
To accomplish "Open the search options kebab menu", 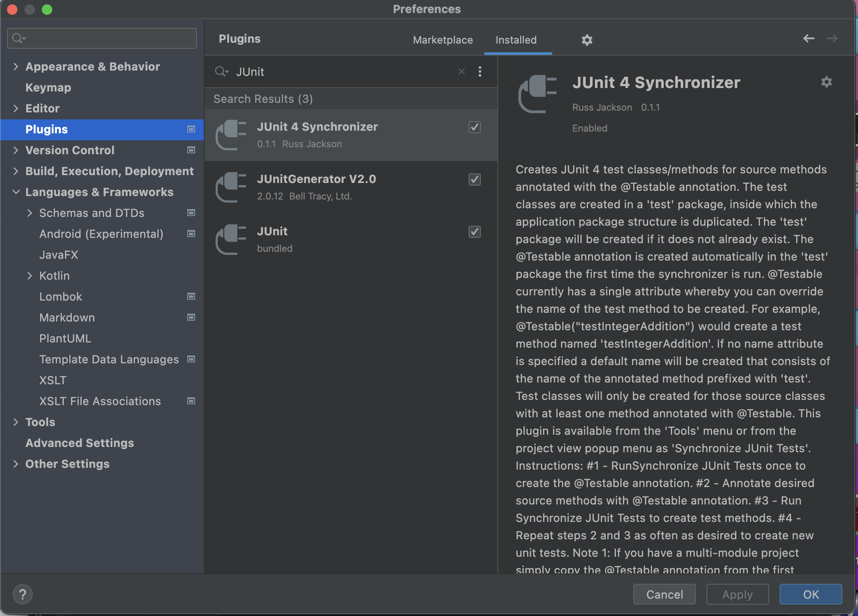I will tap(480, 71).
